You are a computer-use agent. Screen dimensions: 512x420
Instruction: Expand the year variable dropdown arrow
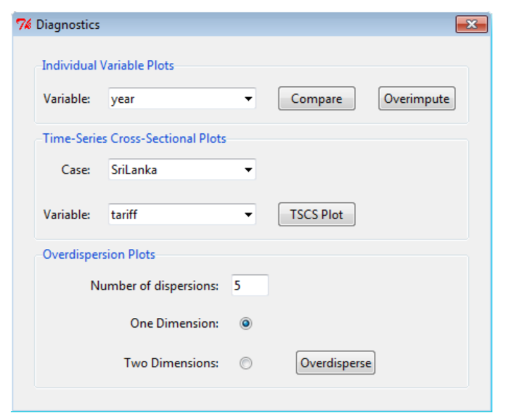[x=248, y=99]
